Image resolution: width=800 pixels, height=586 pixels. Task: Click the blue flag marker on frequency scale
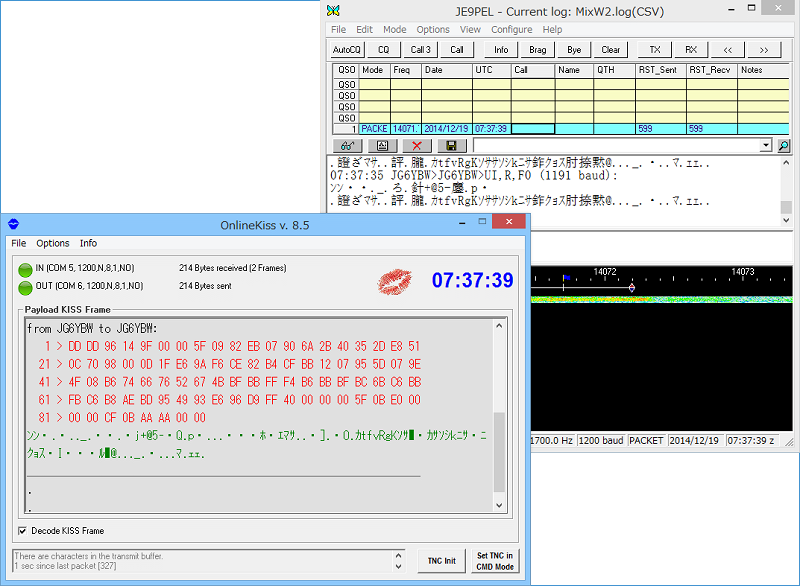click(x=566, y=278)
